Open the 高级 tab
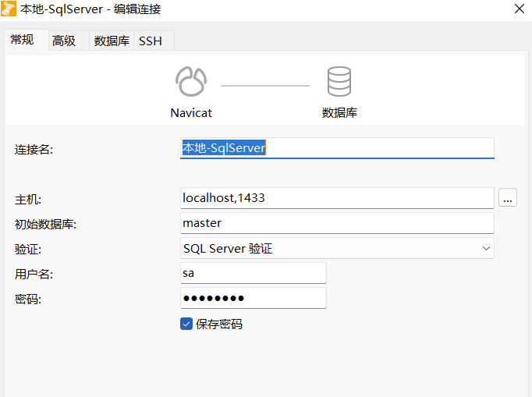This screenshot has height=397, width=532. [x=69, y=41]
